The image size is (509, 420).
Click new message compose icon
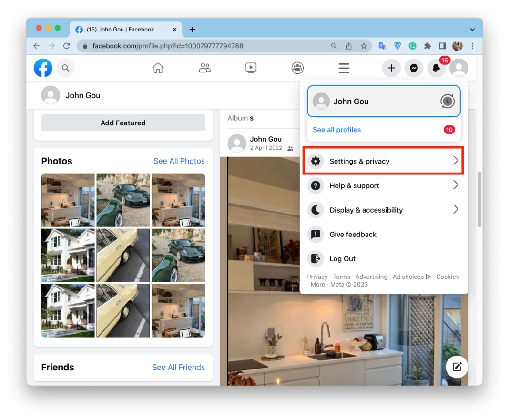coord(457,367)
